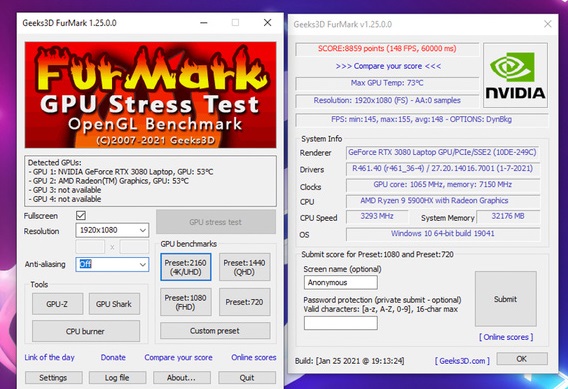Open the Log file button

point(117,377)
